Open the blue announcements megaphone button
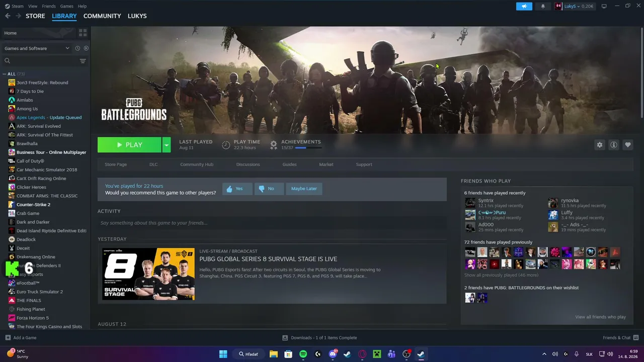Screen dimensions: 644x362 [524, 6]
